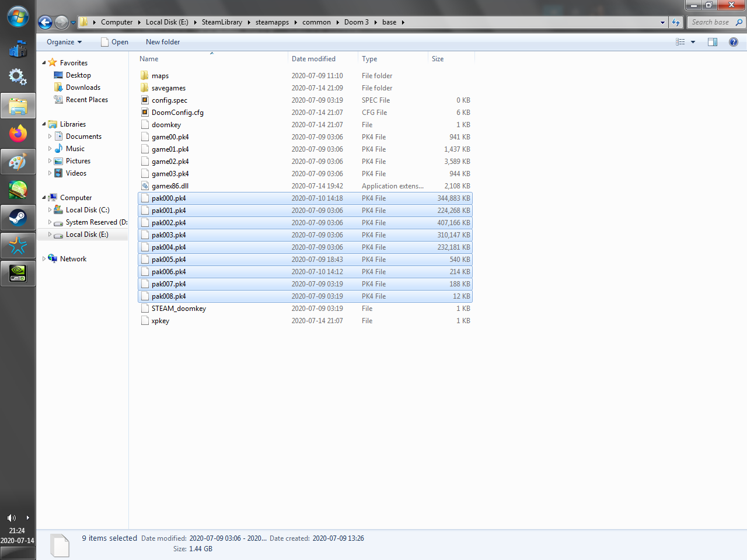Go to Doom 3 in the breadcrumb
This screenshot has height=560, width=747.
tap(356, 22)
